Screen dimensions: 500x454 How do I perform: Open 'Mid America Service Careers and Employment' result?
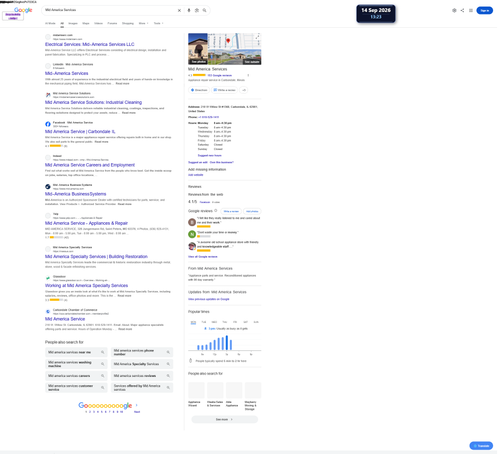[90, 165]
